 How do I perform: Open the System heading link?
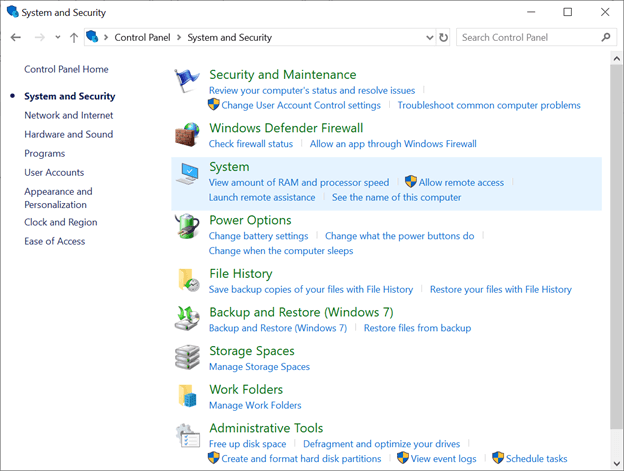[x=229, y=167]
